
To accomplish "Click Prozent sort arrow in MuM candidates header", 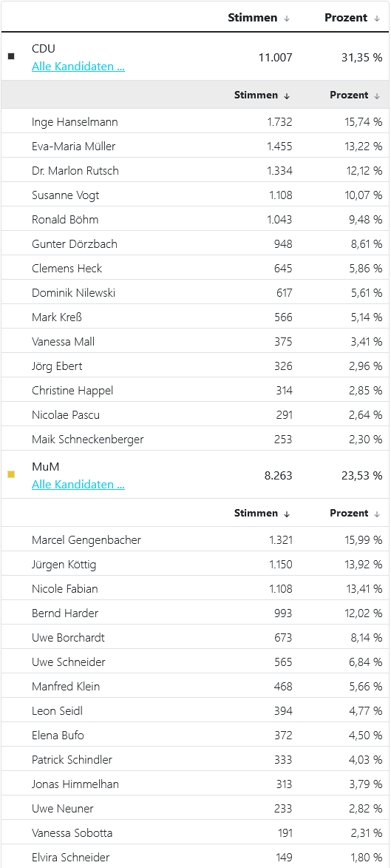I will tap(377, 513).
